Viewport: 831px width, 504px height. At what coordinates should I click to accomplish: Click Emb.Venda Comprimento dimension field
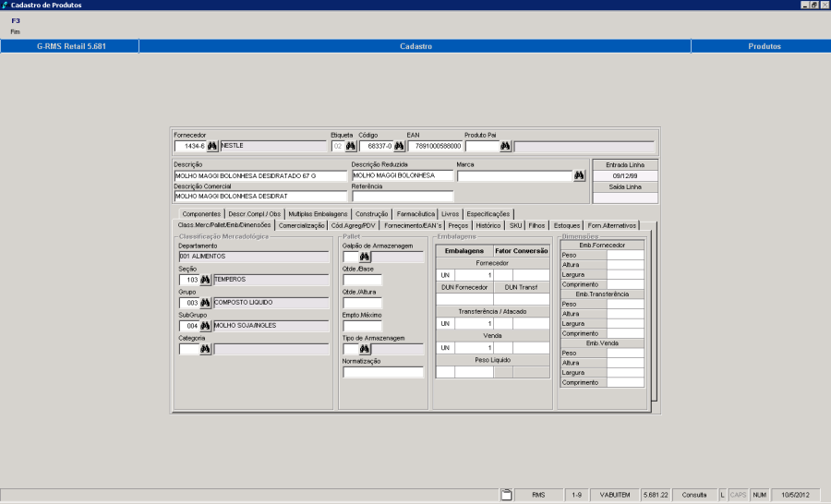625,383
